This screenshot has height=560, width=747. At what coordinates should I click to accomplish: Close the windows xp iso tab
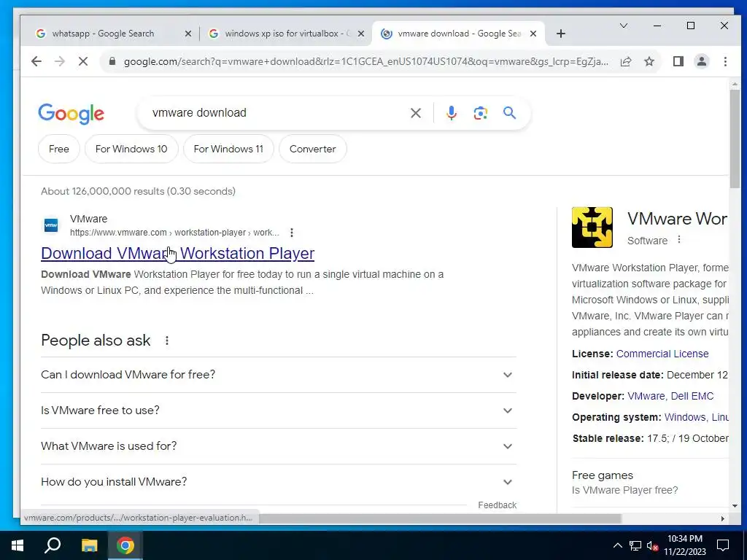[360, 34]
